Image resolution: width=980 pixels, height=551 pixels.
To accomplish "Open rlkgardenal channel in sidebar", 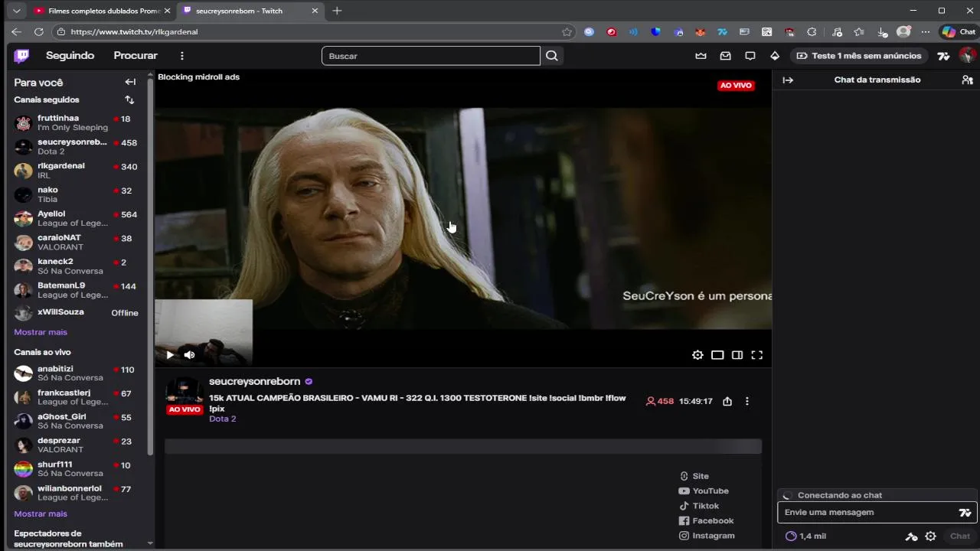I will [77, 171].
